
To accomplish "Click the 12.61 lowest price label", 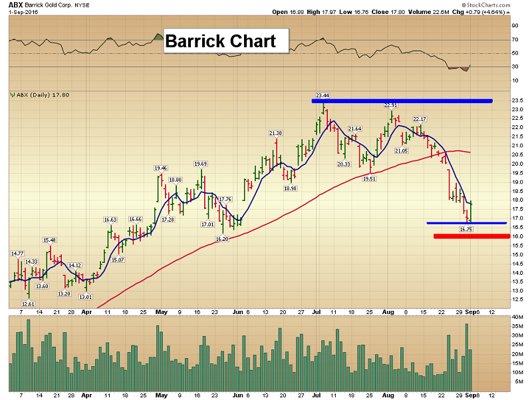I will [28, 304].
